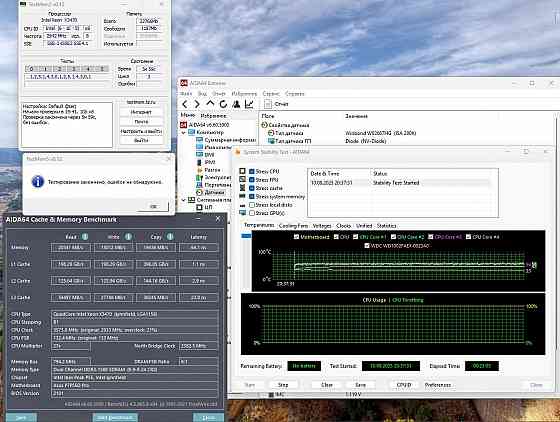Viewport: 560px width, 422px height.
Task: Click Start Benchmark in Cache & Memory Benchmark
Action: pos(115,417)
